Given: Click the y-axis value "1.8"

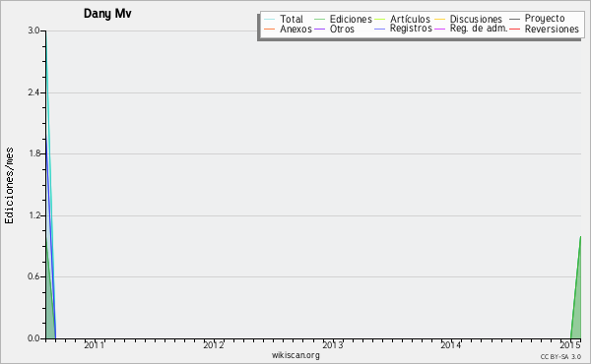Looking at the screenshot, I should tap(33, 153).
